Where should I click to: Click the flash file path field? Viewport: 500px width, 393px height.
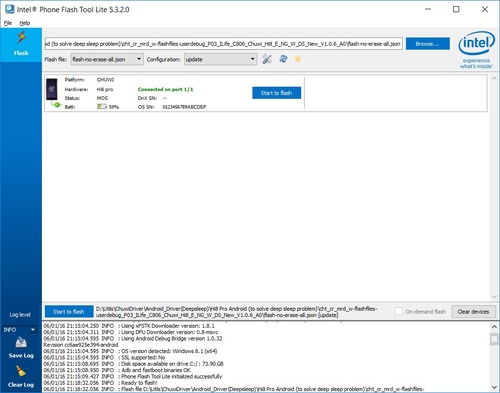click(x=223, y=44)
